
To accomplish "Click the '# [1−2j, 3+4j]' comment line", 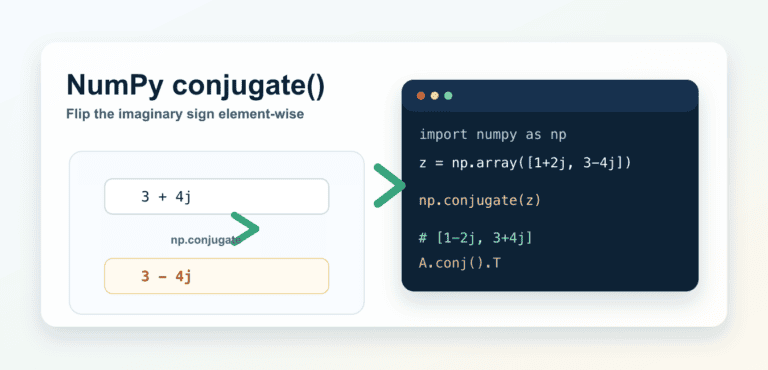I will 476,238.
